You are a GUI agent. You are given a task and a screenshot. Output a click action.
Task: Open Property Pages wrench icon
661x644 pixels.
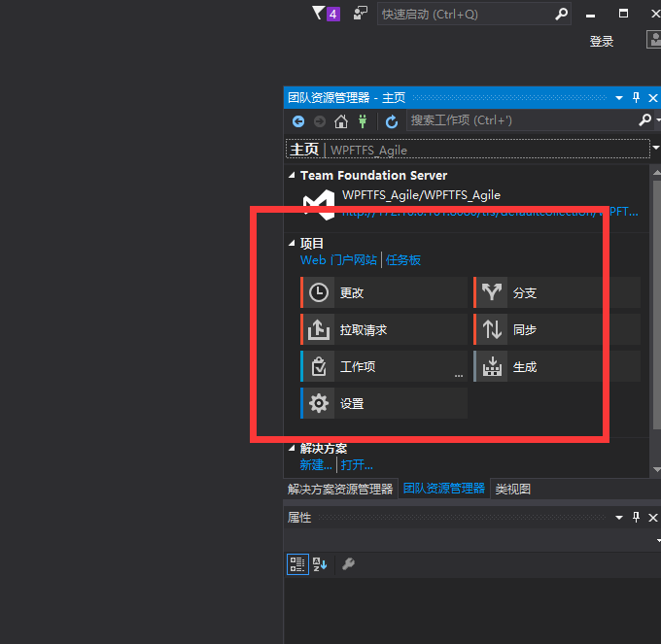click(348, 564)
